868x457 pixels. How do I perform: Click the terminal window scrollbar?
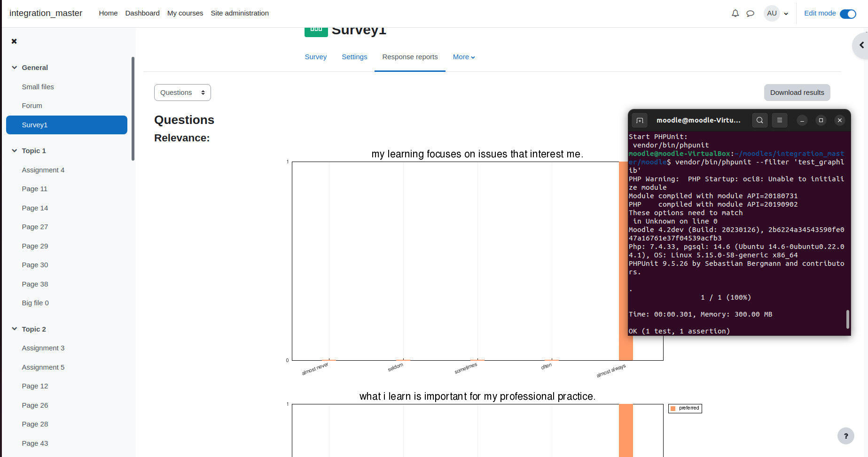pyautogui.click(x=848, y=319)
